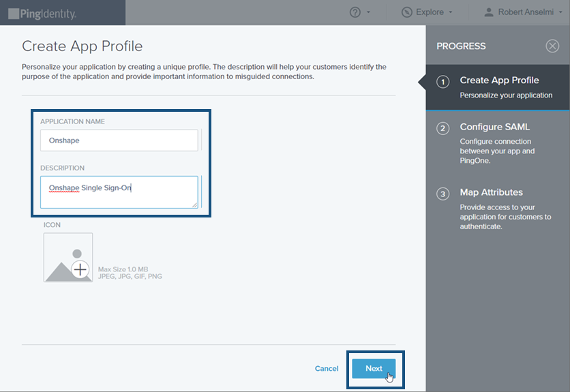Click the Application Name field containing Onshape
The width and height of the screenshot is (570, 392).
119,140
